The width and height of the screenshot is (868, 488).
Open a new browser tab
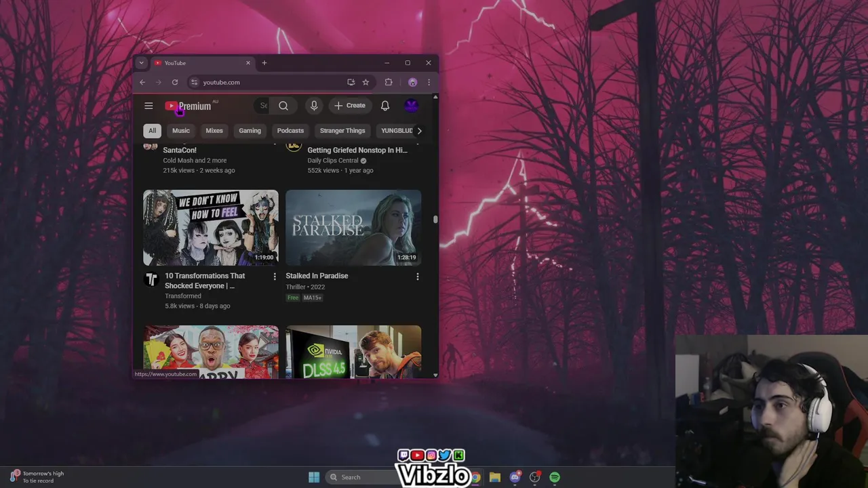pyautogui.click(x=264, y=63)
